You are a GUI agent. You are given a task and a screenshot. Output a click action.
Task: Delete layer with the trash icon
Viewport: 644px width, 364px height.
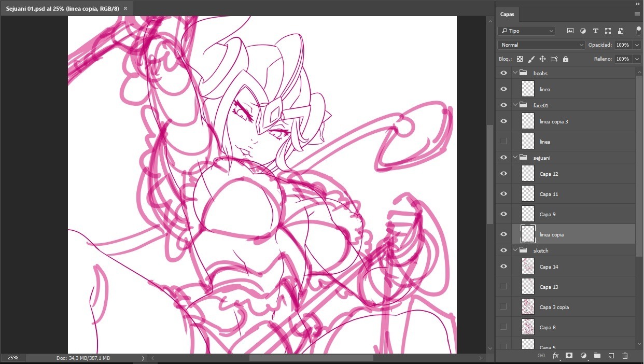[625, 356]
